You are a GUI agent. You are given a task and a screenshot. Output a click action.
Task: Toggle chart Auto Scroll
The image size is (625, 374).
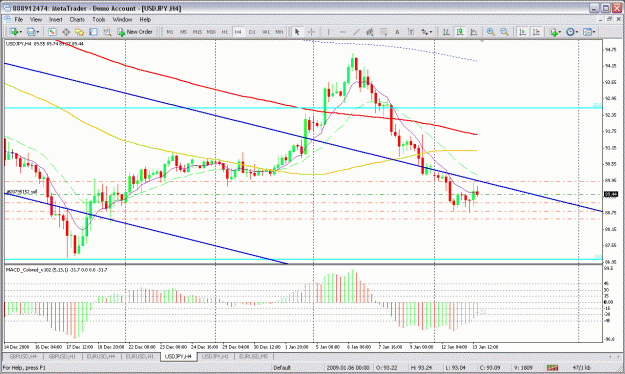tap(522, 32)
